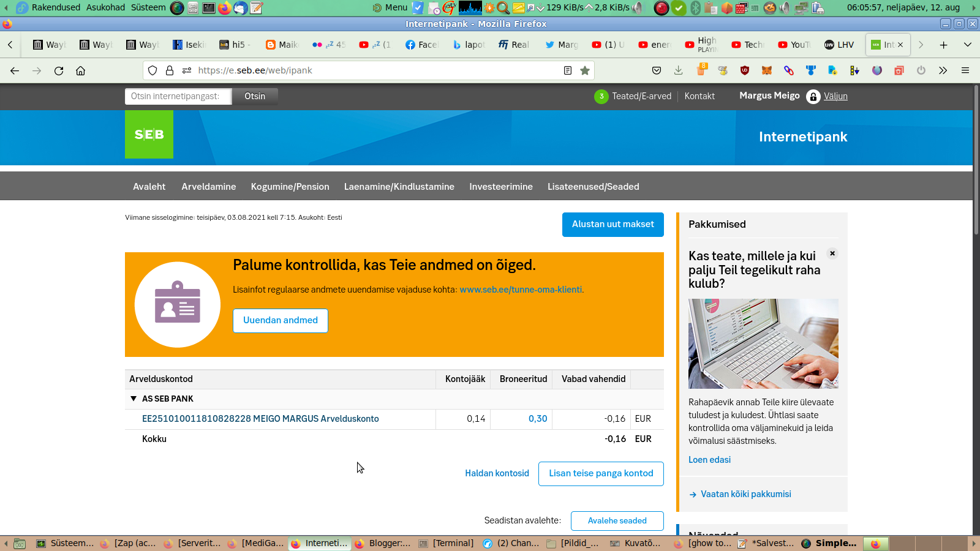Toggle reader view in the address bar
Screen dimensions: 980x551
[x=568, y=70]
